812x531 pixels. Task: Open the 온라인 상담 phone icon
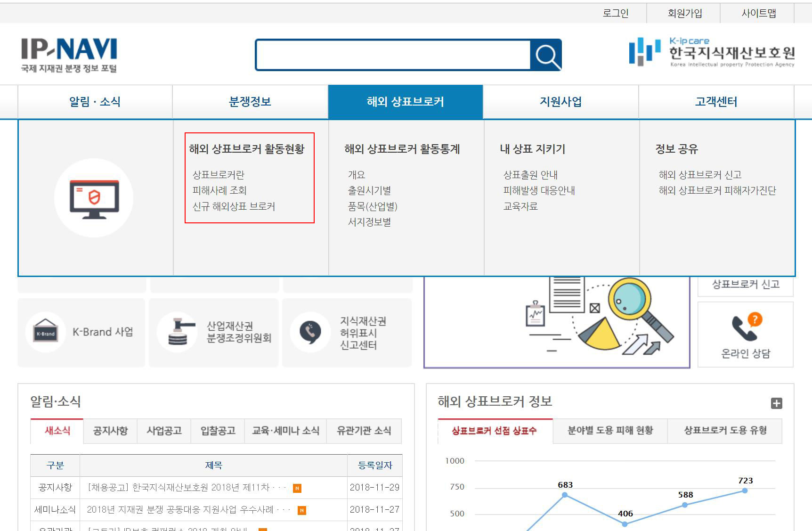tap(746, 326)
